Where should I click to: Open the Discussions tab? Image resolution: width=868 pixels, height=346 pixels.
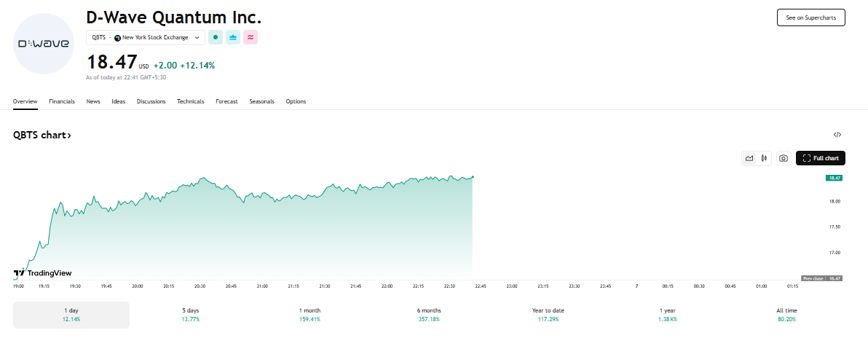point(151,101)
